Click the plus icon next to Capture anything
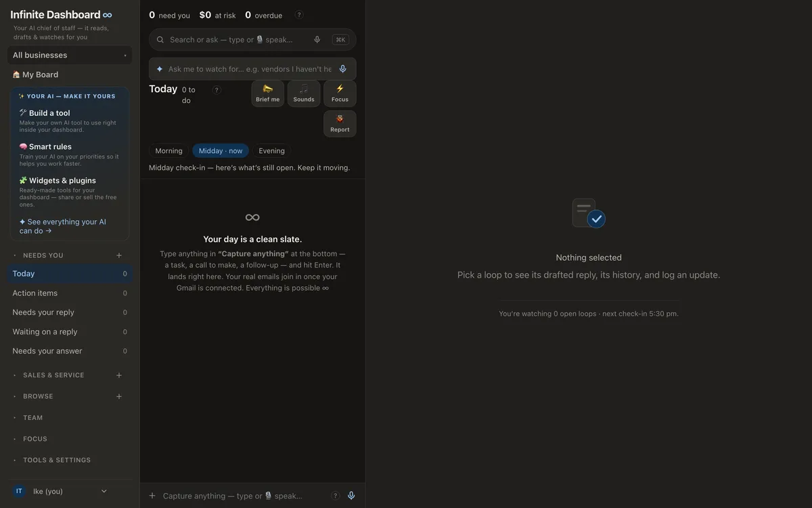The height and width of the screenshot is (508, 812). (152, 496)
